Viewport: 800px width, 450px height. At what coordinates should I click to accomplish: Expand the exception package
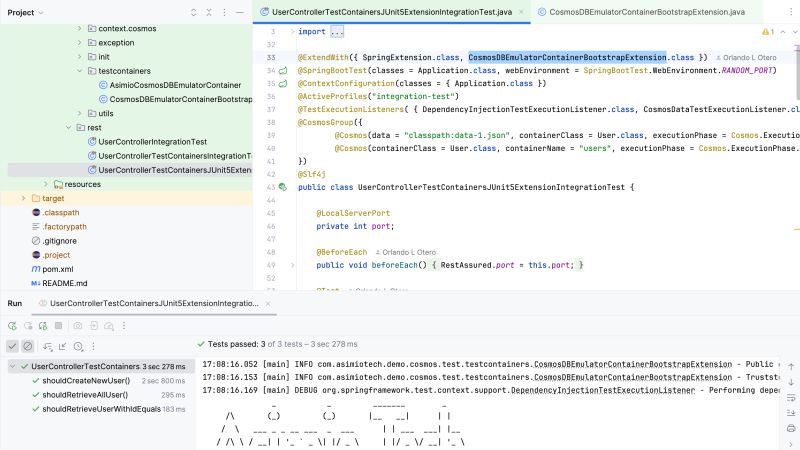[x=80, y=43]
